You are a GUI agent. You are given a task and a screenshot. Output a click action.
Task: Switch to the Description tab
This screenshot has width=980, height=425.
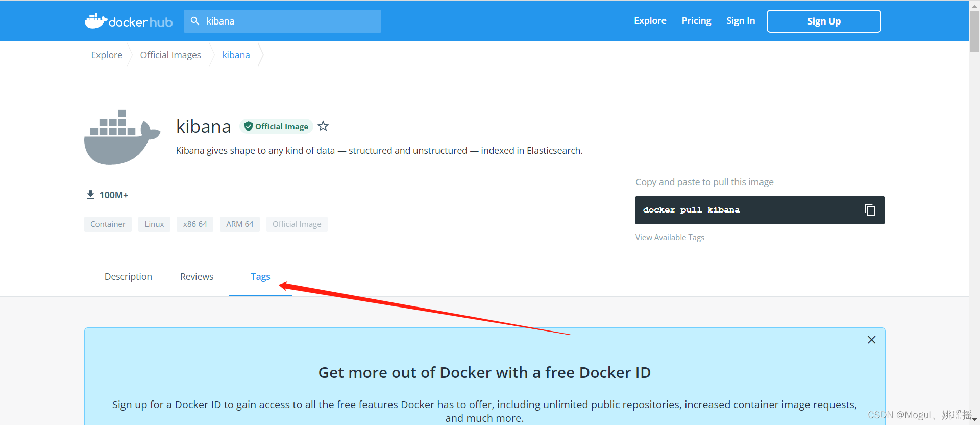click(x=128, y=276)
